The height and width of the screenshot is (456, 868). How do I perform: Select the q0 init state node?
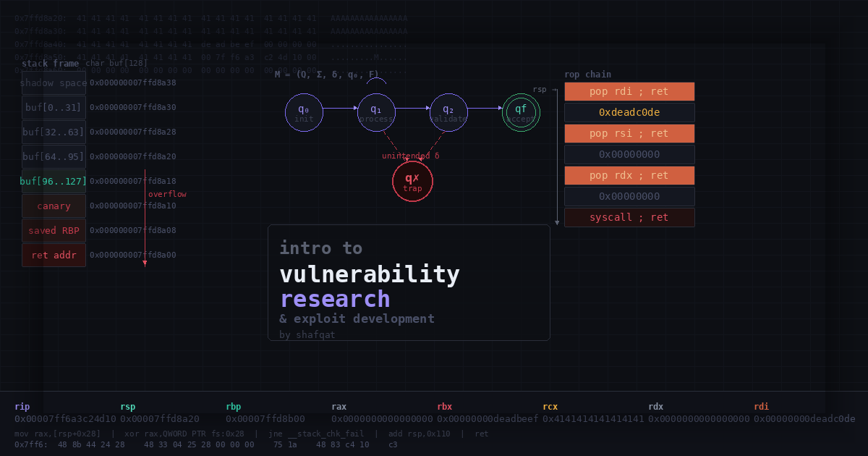(x=304, y=112)
